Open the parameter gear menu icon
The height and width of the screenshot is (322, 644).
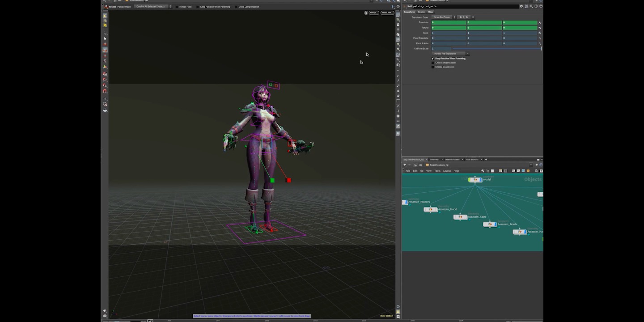pos(521,6)
